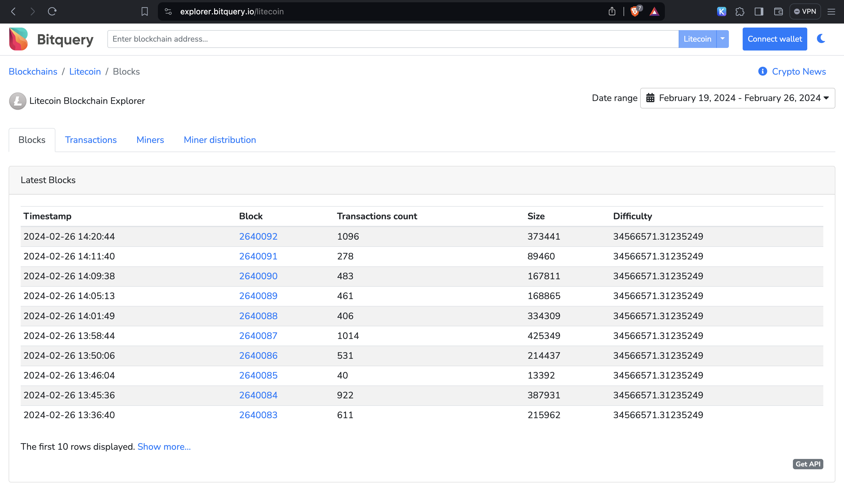Click timestamp 2024-02-26 14:20:44

point(69,237)
